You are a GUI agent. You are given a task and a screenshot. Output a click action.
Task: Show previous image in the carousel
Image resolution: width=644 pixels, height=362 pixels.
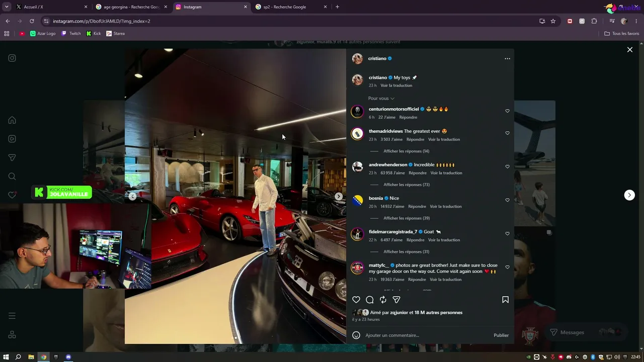(x=132, y=197)
